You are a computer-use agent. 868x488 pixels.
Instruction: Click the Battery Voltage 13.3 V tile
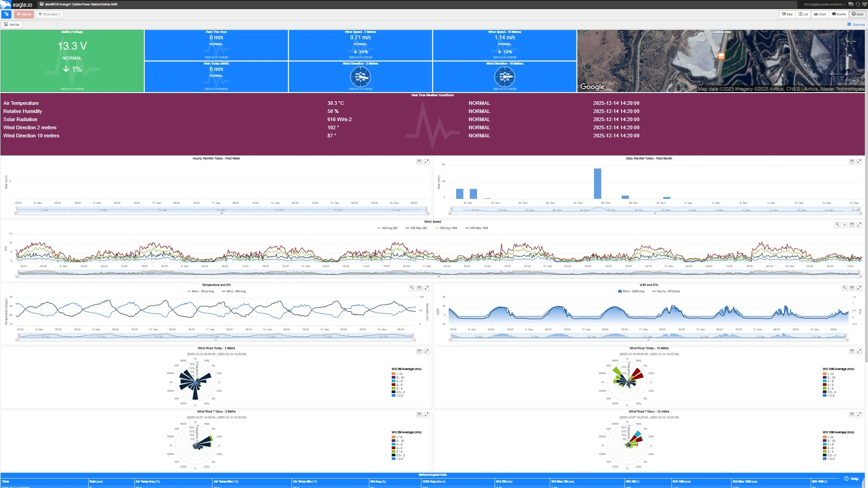click(72, 61)
